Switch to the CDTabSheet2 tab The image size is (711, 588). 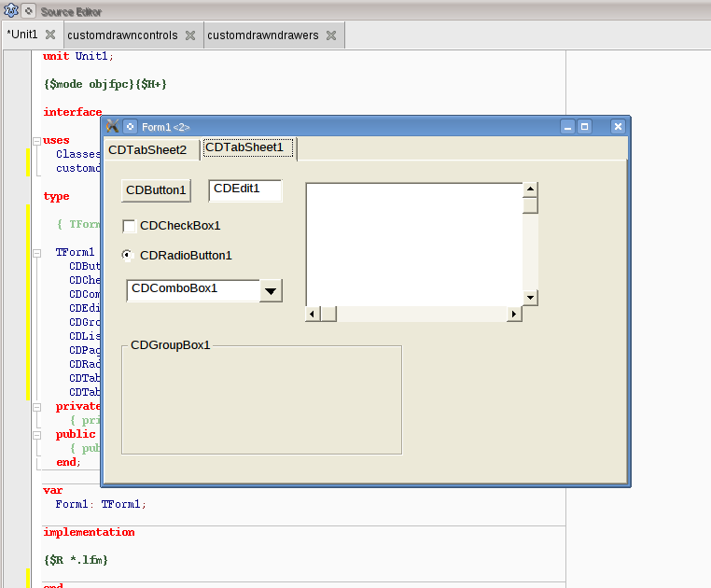tap(147, 150)
